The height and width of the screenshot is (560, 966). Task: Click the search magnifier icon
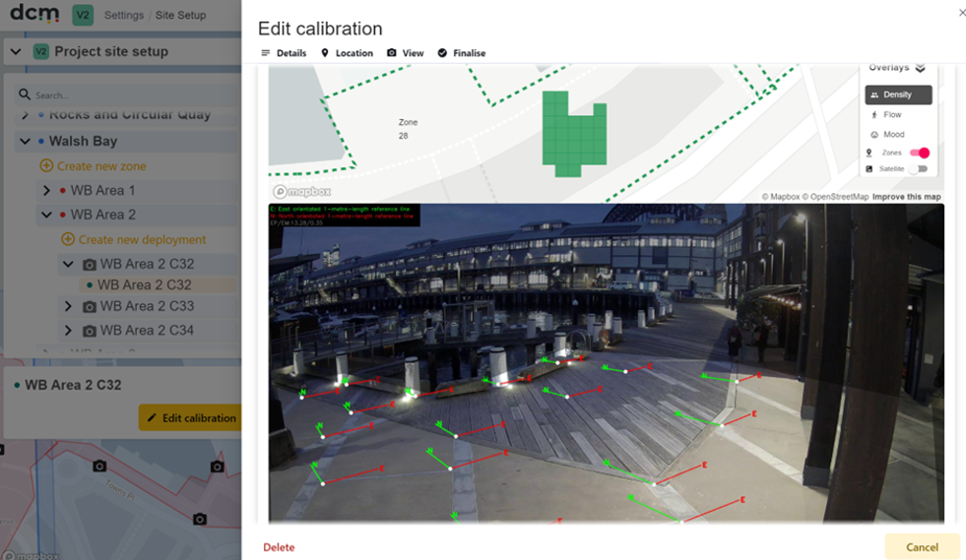pos(25,94)
